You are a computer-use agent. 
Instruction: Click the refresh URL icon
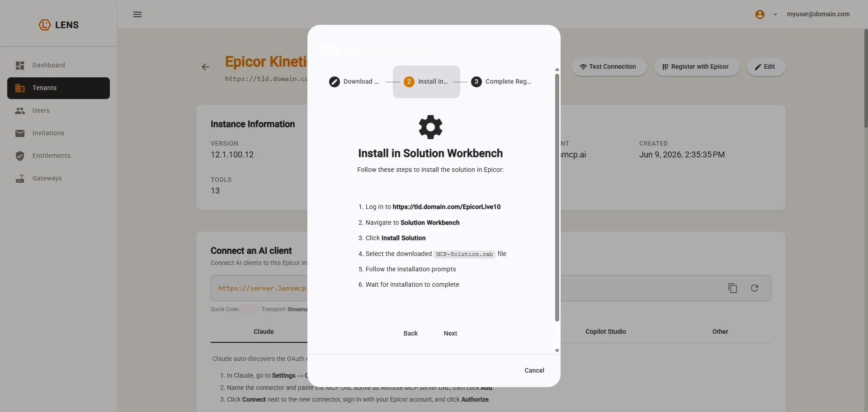point(755,288)
